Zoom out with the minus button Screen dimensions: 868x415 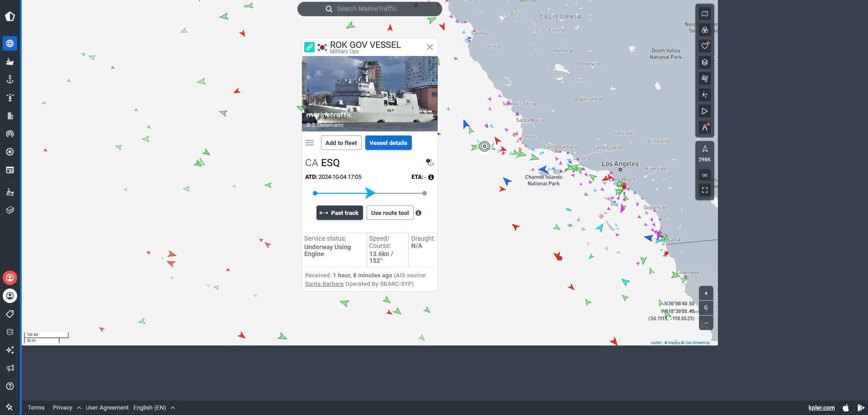(706, 323)
